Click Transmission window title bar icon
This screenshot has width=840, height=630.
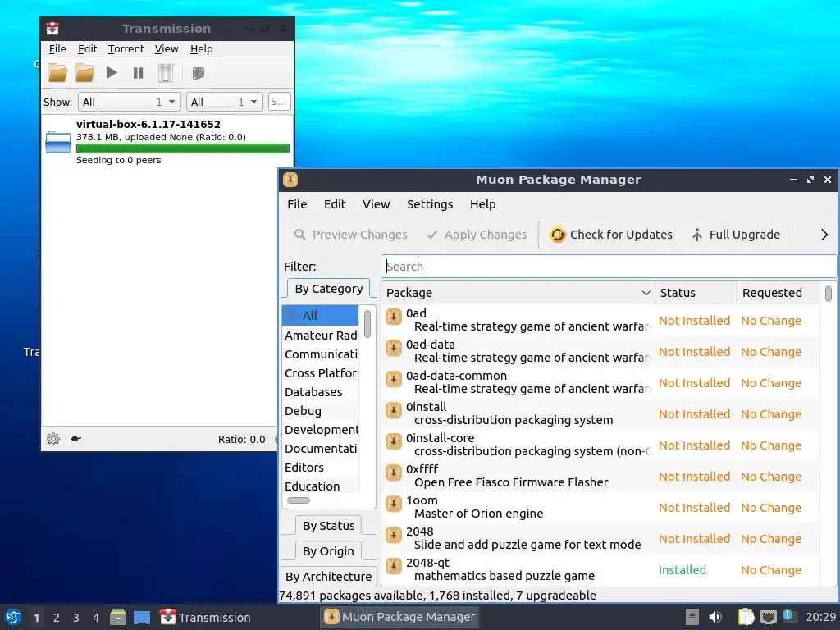click(52, 29)
